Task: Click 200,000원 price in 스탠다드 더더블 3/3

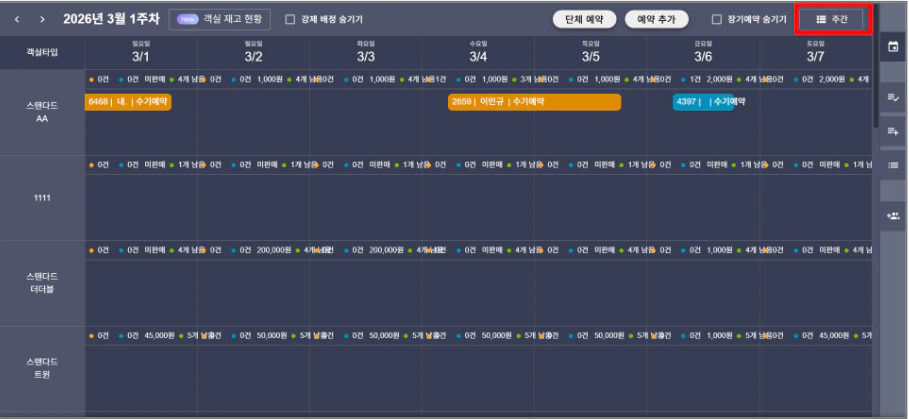Action: pyautogui.click(x=386, y=250)
